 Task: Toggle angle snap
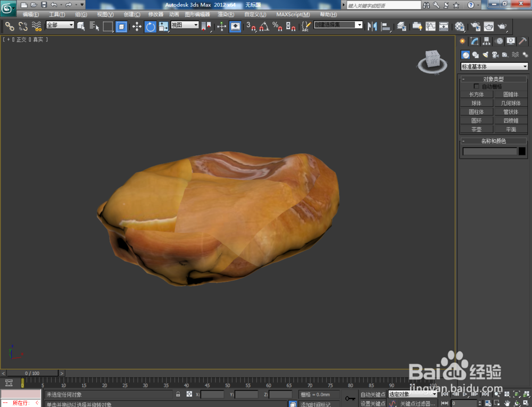click(x=264, y=27)
